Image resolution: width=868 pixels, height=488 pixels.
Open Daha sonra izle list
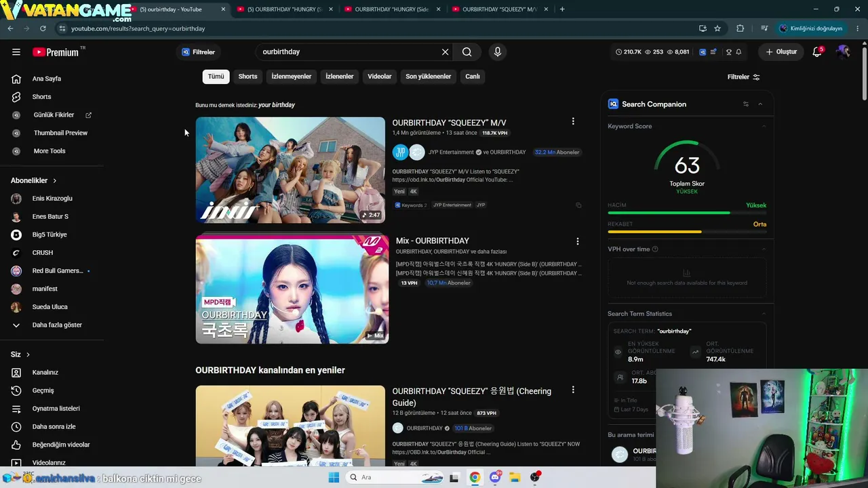[x=54, y=427]
